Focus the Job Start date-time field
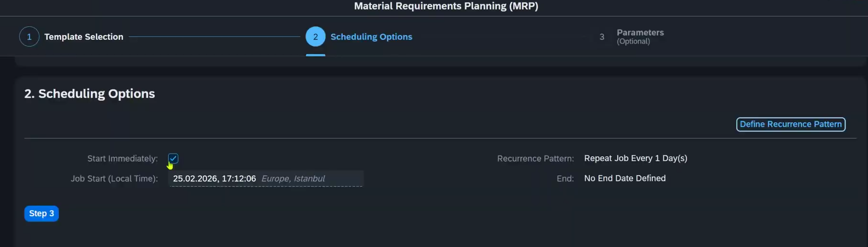Image resolution: width=868 pixels, height=247 pixels. click(x=266, y=179)
